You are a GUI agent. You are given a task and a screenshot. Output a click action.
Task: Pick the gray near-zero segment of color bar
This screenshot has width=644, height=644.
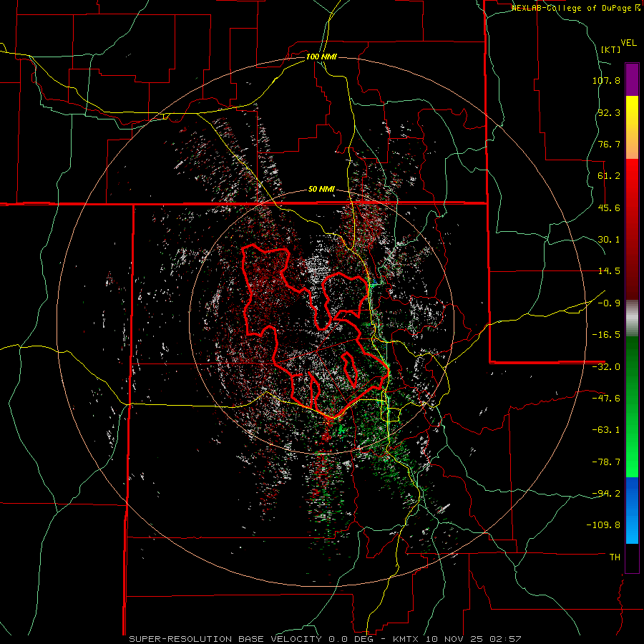(x=632, y=318)
